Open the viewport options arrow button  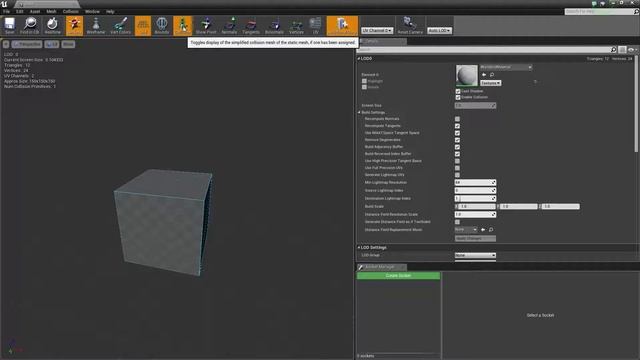[6, 44]
